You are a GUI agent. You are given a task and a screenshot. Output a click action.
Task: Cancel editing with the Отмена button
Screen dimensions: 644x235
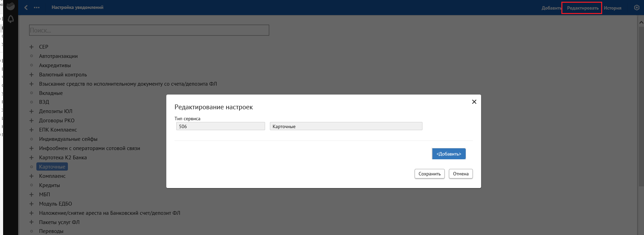coord(461,174)
